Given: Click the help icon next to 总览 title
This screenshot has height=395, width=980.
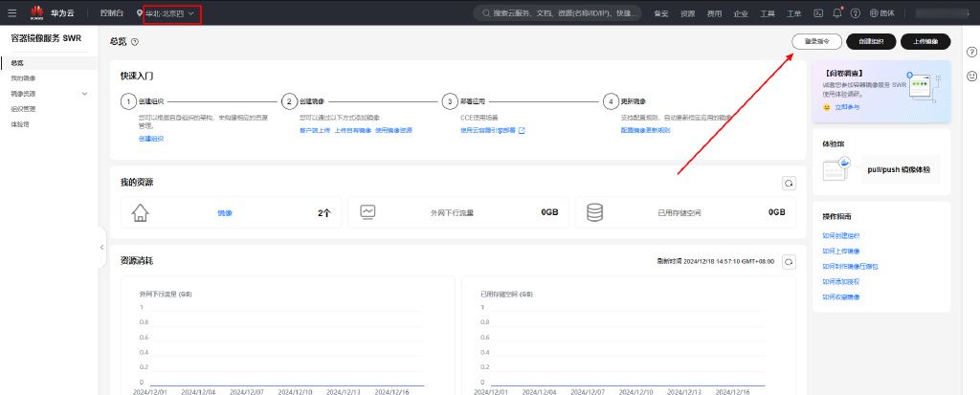Looking at the screenshot, I should point(134,42).
